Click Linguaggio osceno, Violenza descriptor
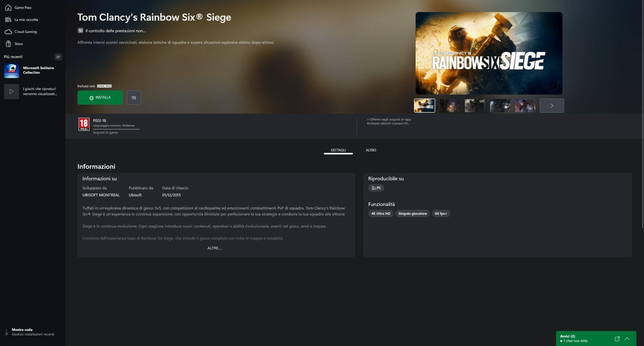 pyautogui.click(x=114, y=126)
